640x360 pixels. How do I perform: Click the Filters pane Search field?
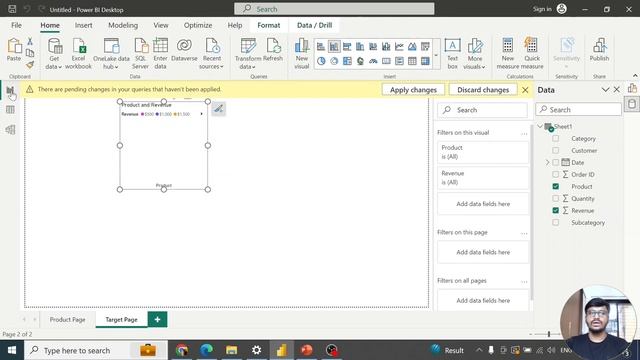tap(482, 110)
